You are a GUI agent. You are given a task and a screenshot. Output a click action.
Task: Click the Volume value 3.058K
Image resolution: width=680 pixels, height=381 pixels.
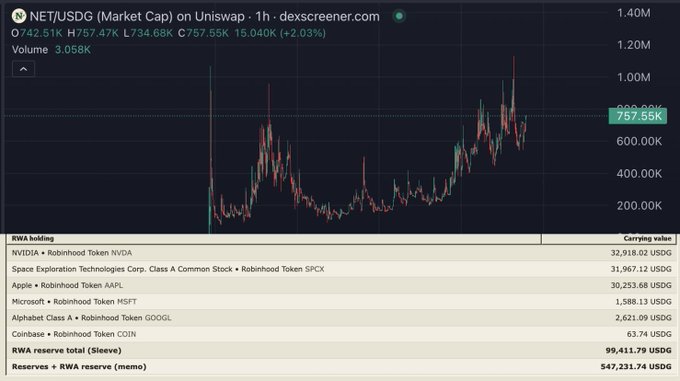tap(73, 50)
